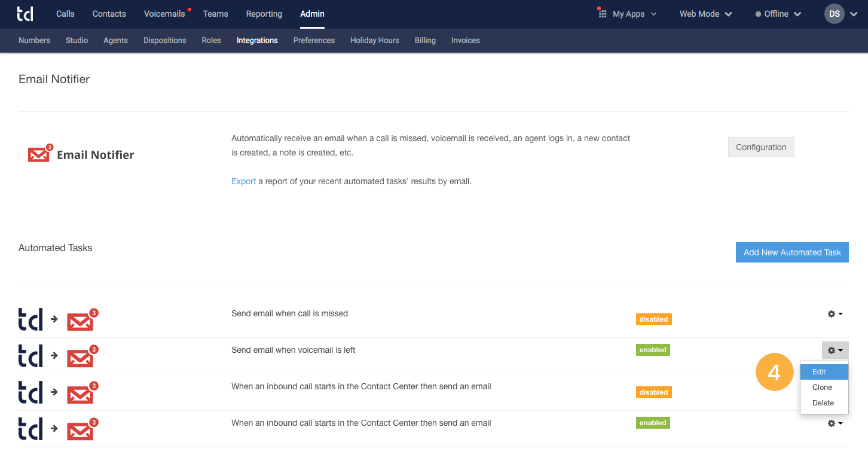This screenshot has height=467, width=868.
Task: Change the Offline status dropdown
Action: point(778,14)
